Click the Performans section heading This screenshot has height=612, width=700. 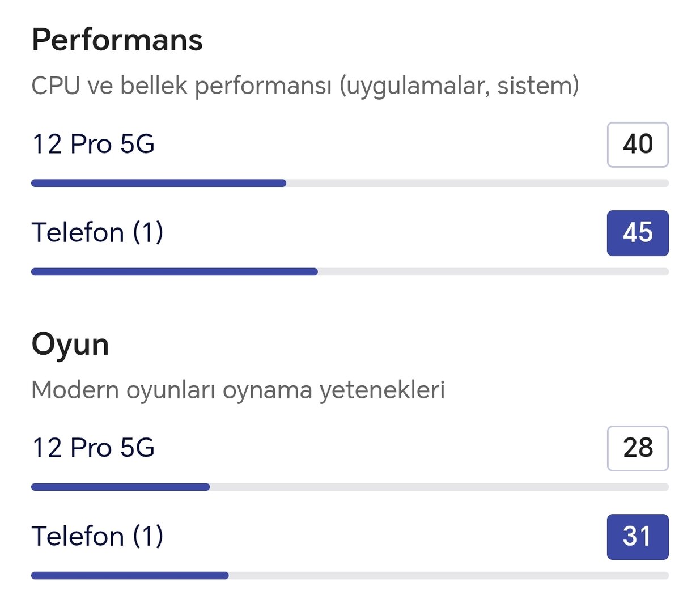[117, 40]
